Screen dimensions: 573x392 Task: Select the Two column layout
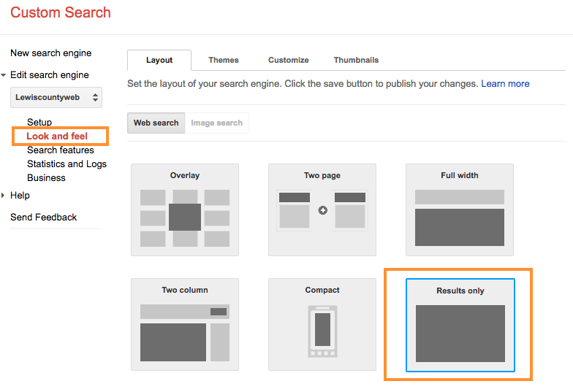tap(184, 324)
